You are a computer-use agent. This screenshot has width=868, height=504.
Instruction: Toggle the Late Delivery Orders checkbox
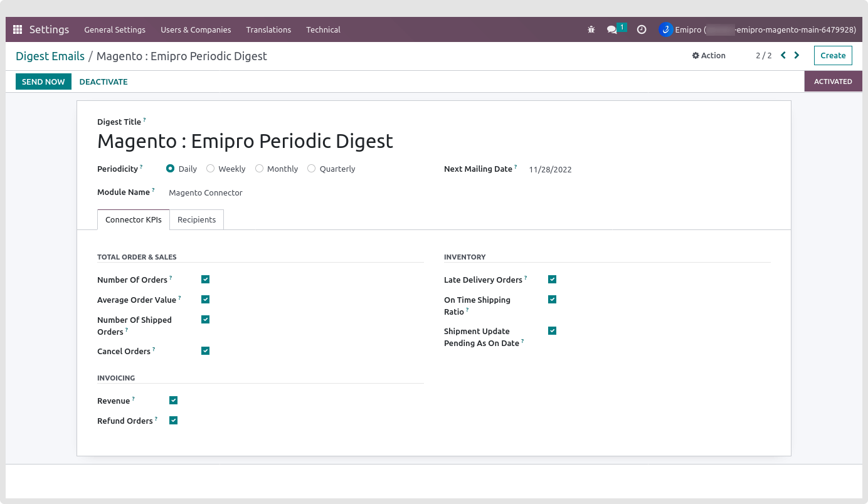point(552,280)
